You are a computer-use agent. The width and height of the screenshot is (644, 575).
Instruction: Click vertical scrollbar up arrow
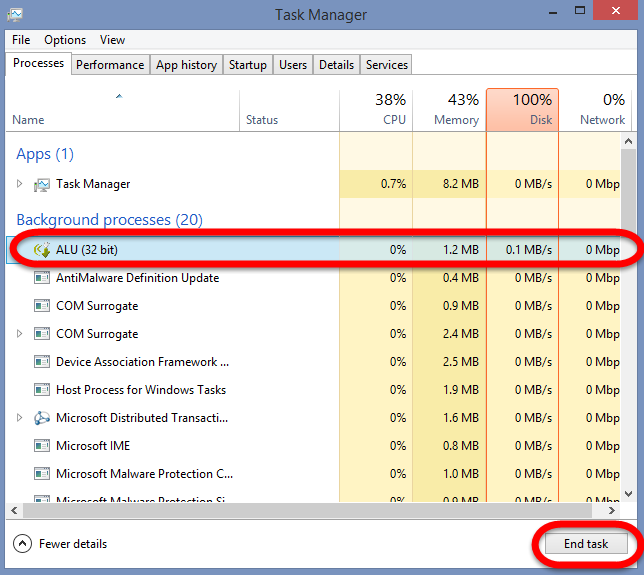click(x=628, y=142)
